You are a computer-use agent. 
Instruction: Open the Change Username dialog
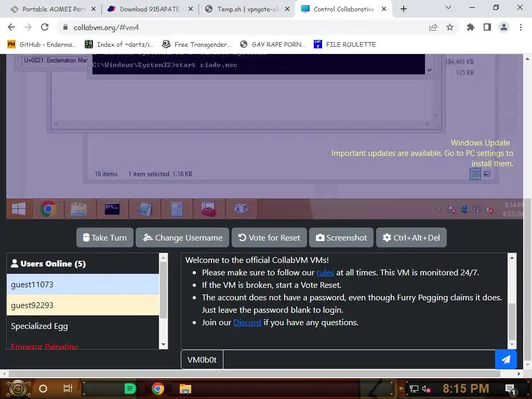(x=182, y=237)
